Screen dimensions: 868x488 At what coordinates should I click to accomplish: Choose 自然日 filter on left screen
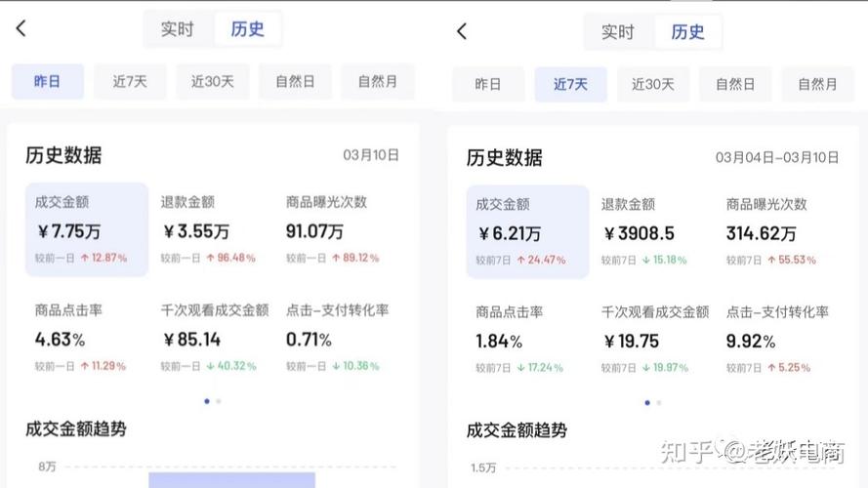click(x=295, y=81)
